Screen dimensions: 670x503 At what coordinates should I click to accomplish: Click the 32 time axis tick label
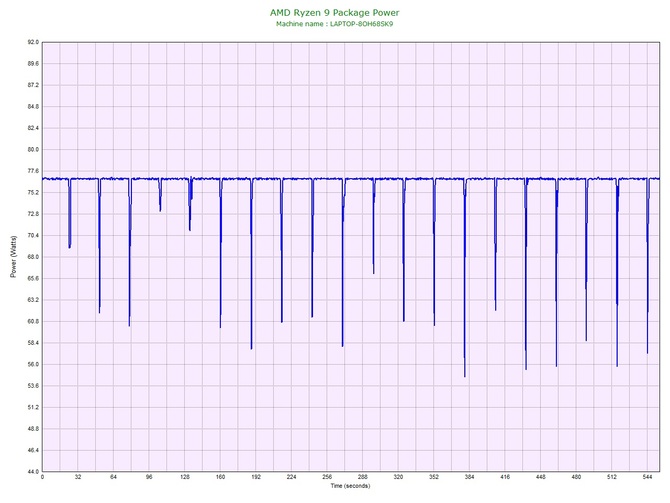pos(78,477)
